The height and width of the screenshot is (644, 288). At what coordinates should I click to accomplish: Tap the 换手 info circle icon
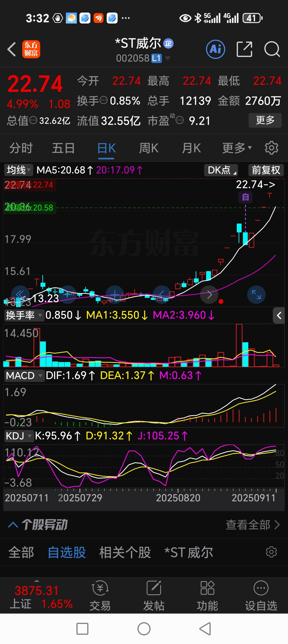click(103, 100)
